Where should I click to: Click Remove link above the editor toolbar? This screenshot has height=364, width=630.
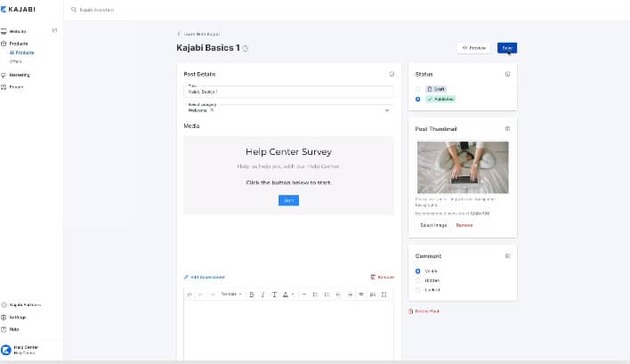coord(383,277)
